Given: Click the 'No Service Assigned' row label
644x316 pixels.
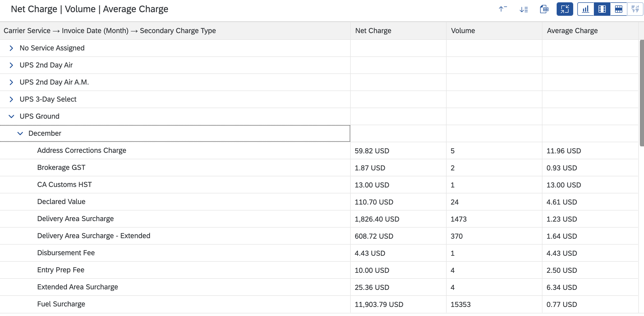Looking at the screenshot, I should [52, 48].
